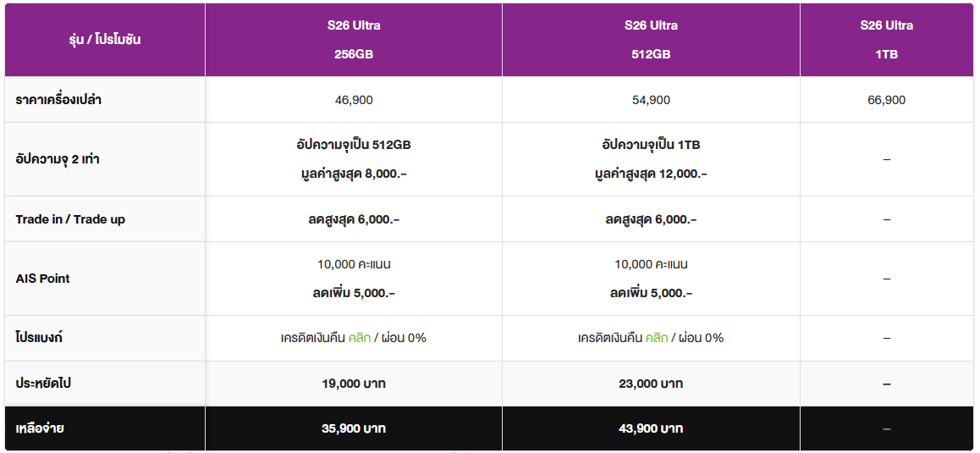Click the green คลิก link in 512GB column
Image resolution: width=980 pixels, height=453 pixels.
point(657,338)
